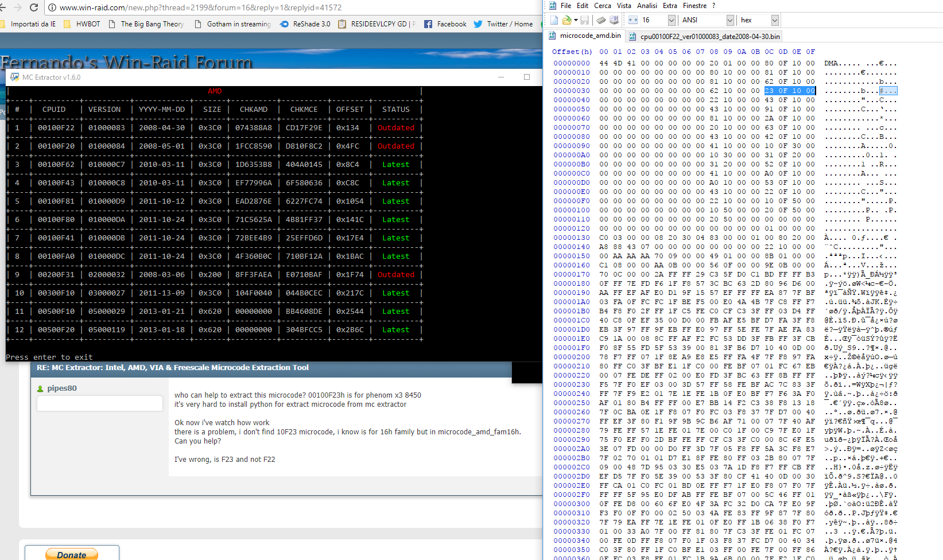
Task: Click the browser reload icon
Action: coord(34,7)
